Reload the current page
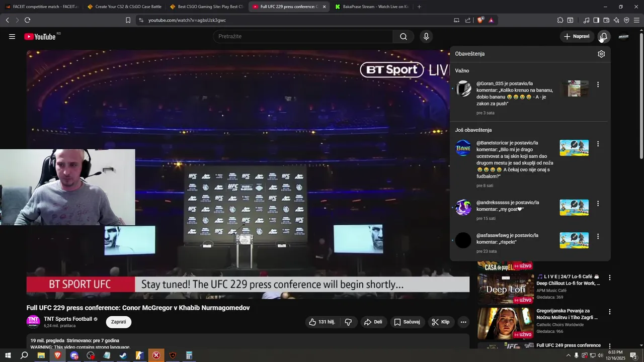 pos(27,20)
